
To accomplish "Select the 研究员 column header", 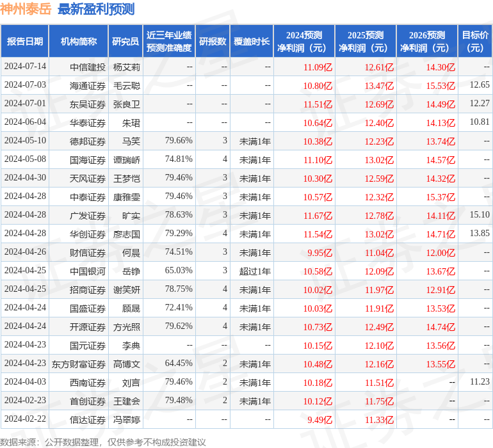I will 125,41.
